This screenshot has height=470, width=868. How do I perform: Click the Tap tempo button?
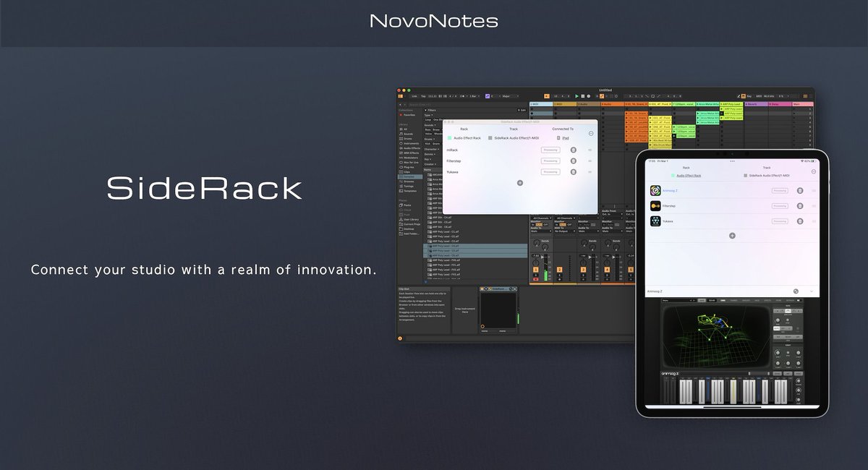[x=423, y=96]
